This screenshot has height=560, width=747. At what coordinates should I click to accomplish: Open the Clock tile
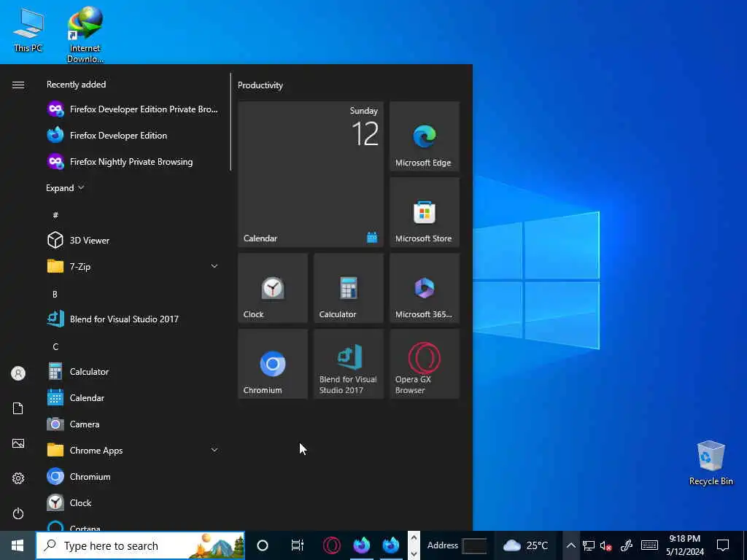[273, 288]
